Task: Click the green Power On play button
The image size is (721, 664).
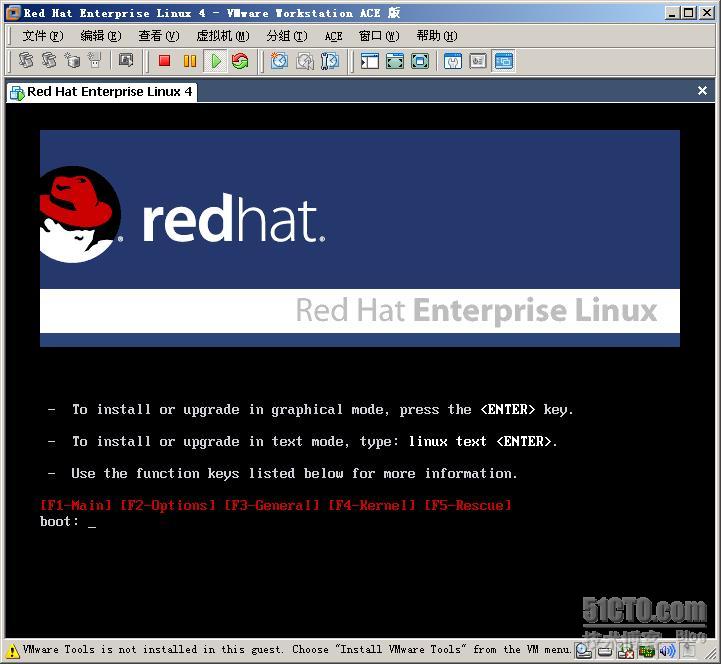Action: pos(216,61)
